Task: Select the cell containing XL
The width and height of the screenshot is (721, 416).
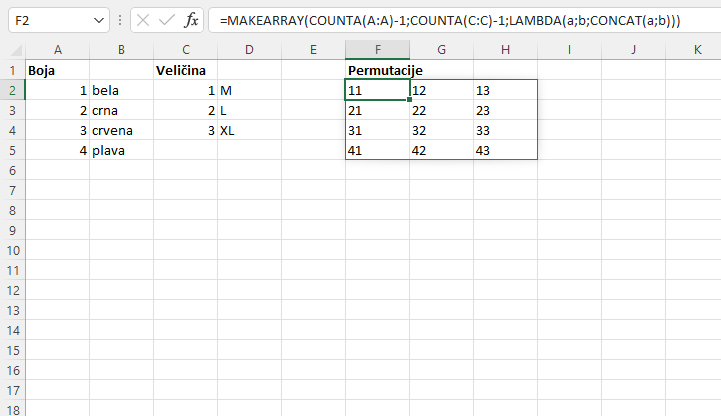Action: point(249,130)
